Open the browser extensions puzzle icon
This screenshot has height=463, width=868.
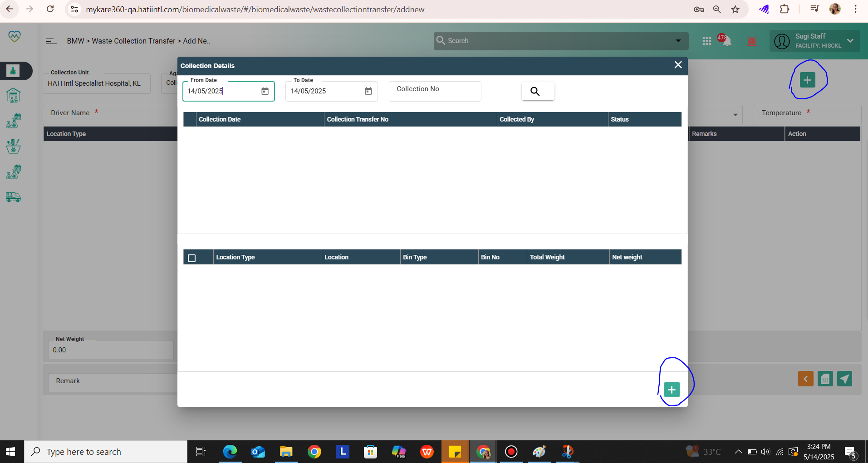tap(785, 9)
